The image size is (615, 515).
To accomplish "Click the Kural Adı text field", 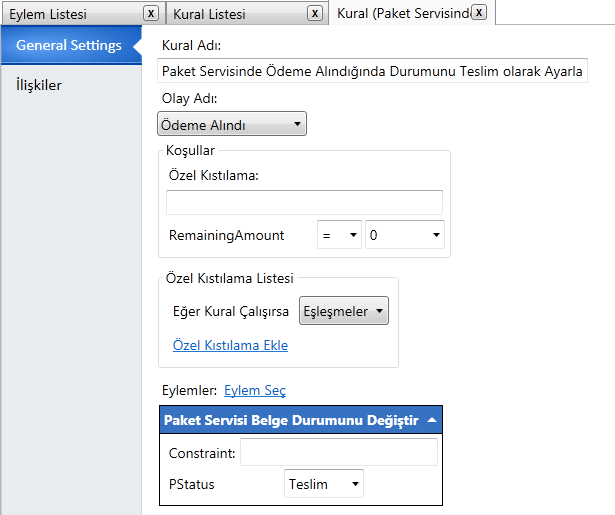I will pyautogui.click(x=373, y=72).
